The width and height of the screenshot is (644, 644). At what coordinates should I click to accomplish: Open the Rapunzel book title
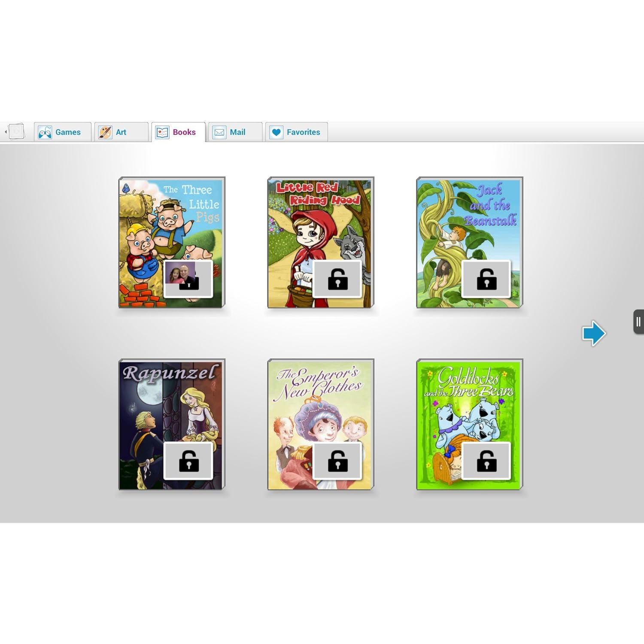(x=170, y=373)
